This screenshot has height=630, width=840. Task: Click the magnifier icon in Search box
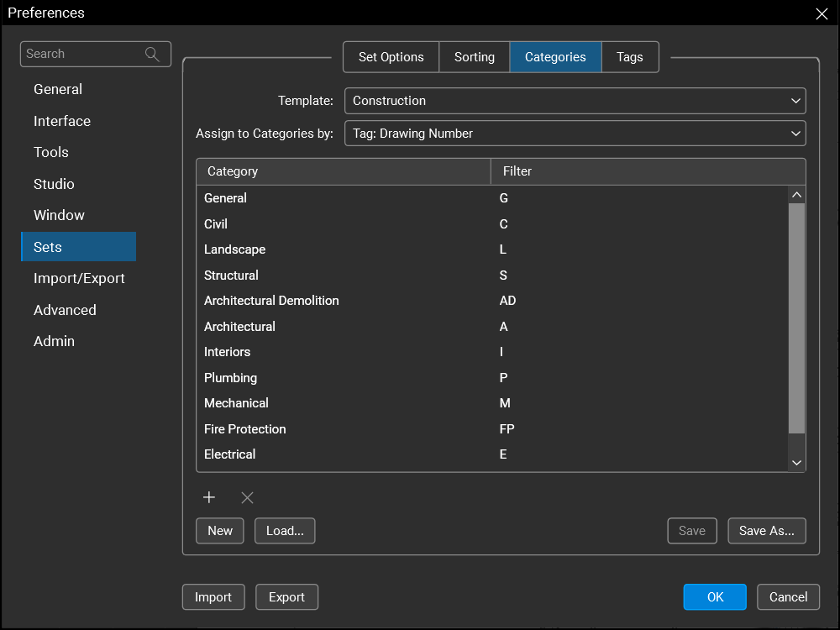pyautogui.click(x=152, y=54)
